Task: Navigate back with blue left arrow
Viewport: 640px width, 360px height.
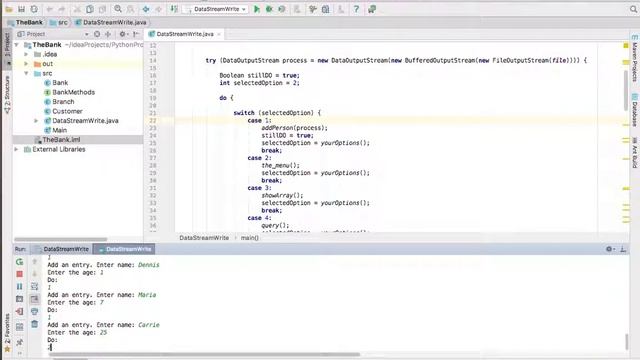Action: pyautogui.click(x=146, y=9)
